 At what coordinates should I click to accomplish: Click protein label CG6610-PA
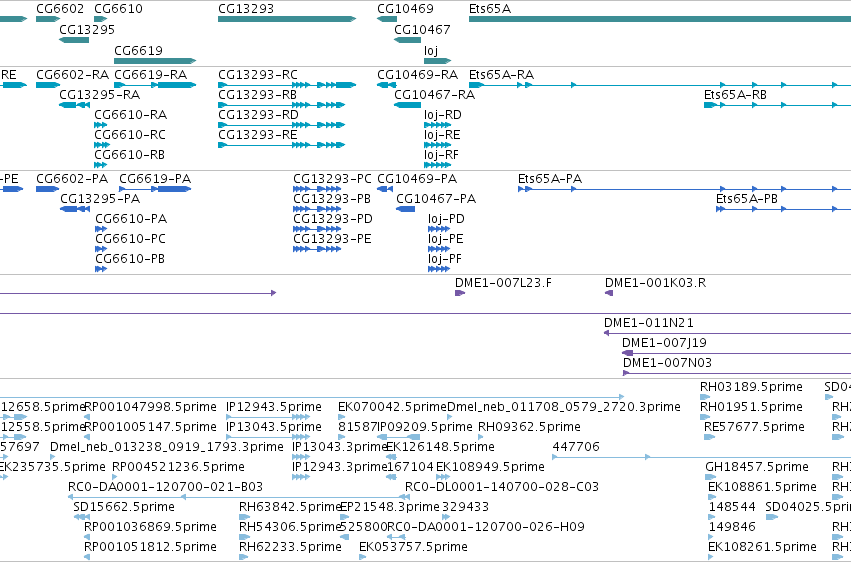(x=131, y=219)
